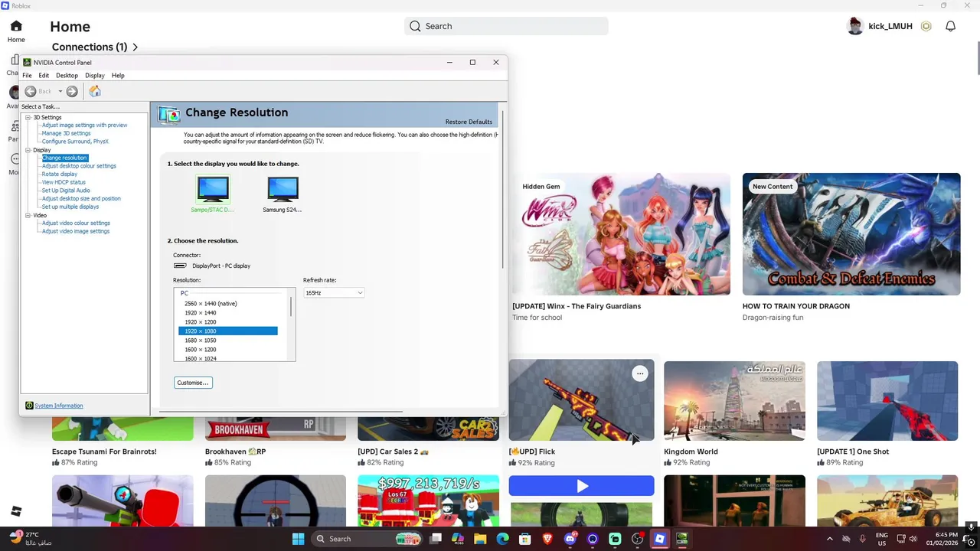The height and width of the screenshot is (551, 980).
Task: Open the File menu
Action: click(x=27, y=76)
